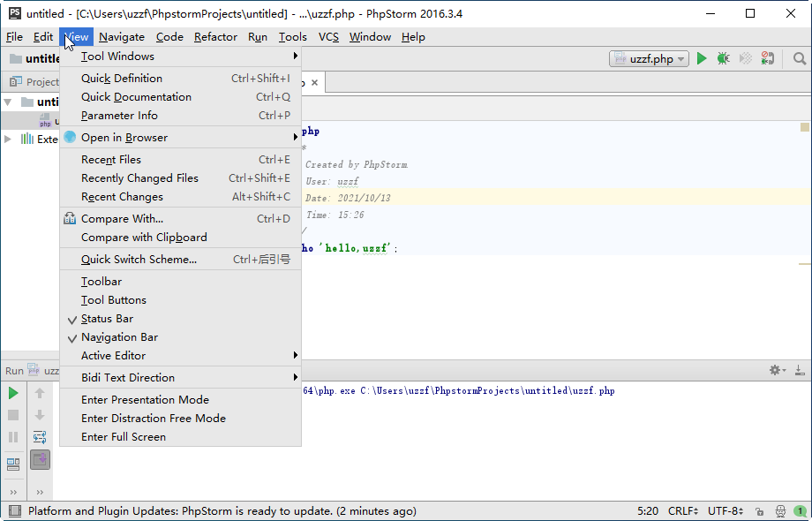Click yellow inspection marker at gutter top
The image size is (812, 521).
(x=805, y=127)
